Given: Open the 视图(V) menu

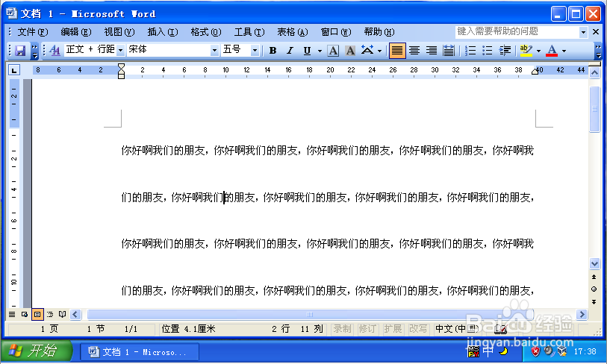Looking at the screenshot, I should click(x=119, y=32).
